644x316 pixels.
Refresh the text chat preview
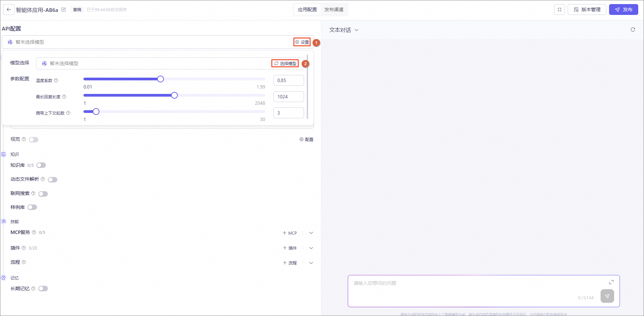(633, 29)
